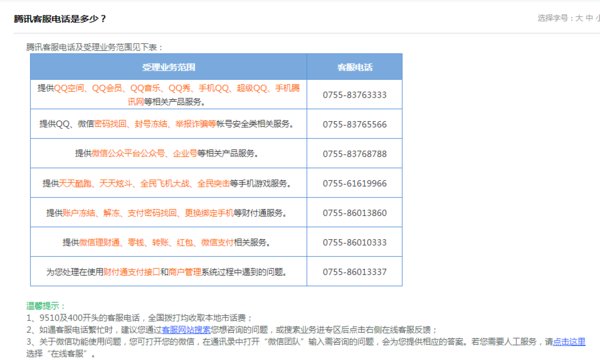
Task: Click the 天天酷跑 mobile games description cell
Action: (x=168, y=183)
